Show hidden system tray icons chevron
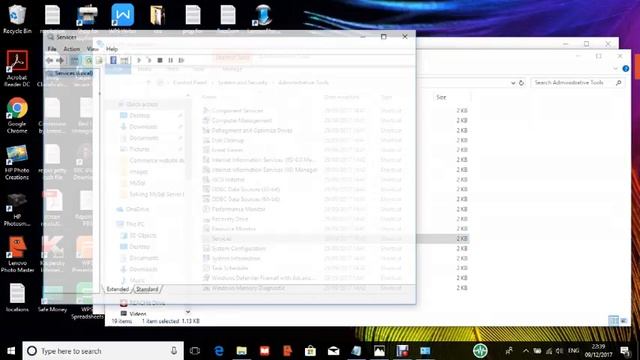Viewport: 640px width, 360px height. pyautogui.click(x=526, y=351)
